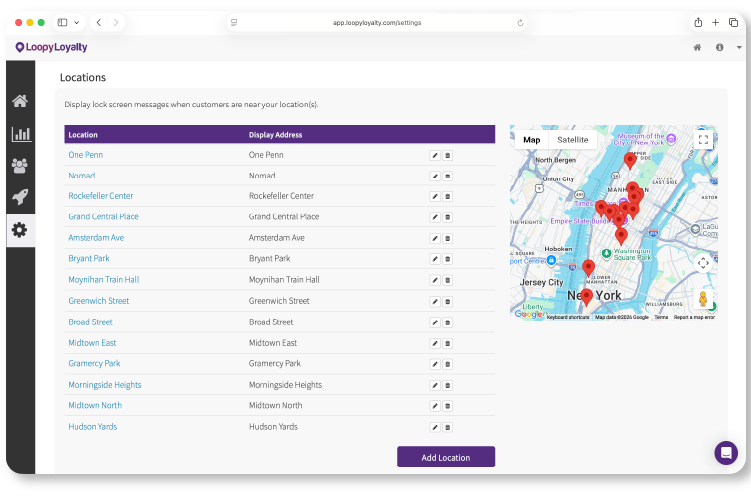
Task: Click the Midtown East display address cell
Action: point(273,343)
